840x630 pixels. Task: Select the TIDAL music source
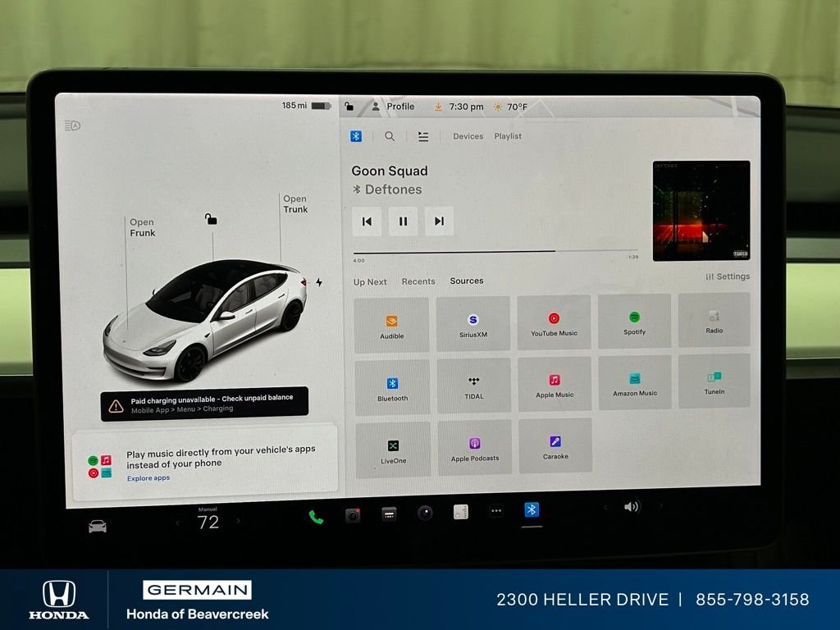click(x=473, y=386)
